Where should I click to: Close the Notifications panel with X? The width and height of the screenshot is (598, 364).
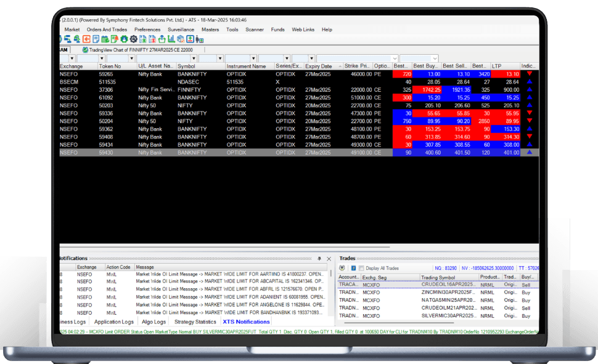coord(329,259)
